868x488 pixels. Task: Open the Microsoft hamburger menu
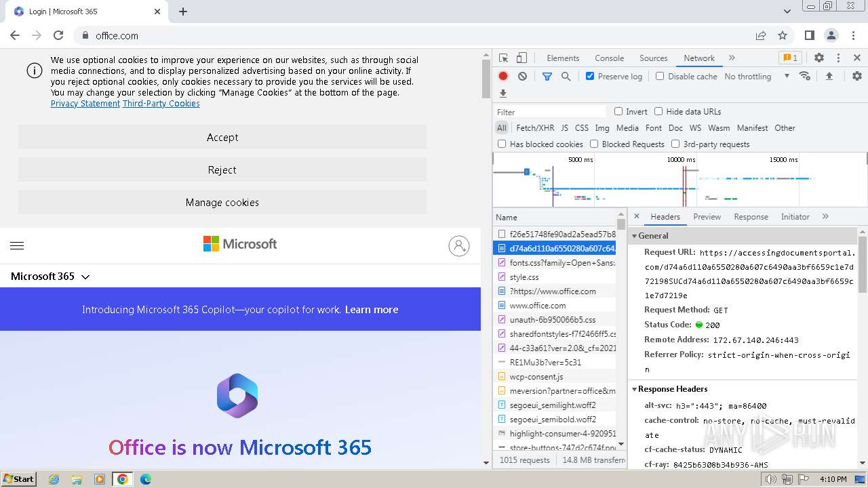[x=17, y=245]
